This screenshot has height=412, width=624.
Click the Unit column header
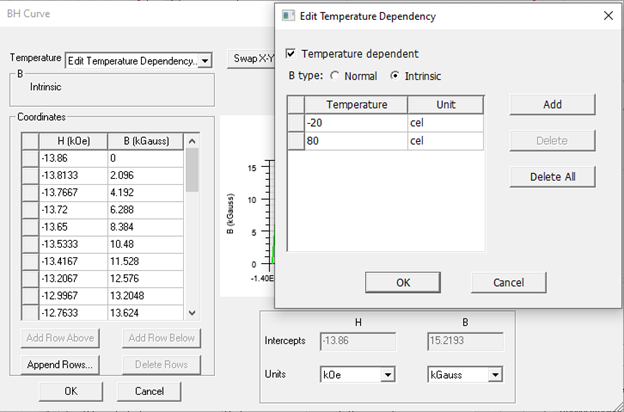pyautogui.click(x=446, y=105)
